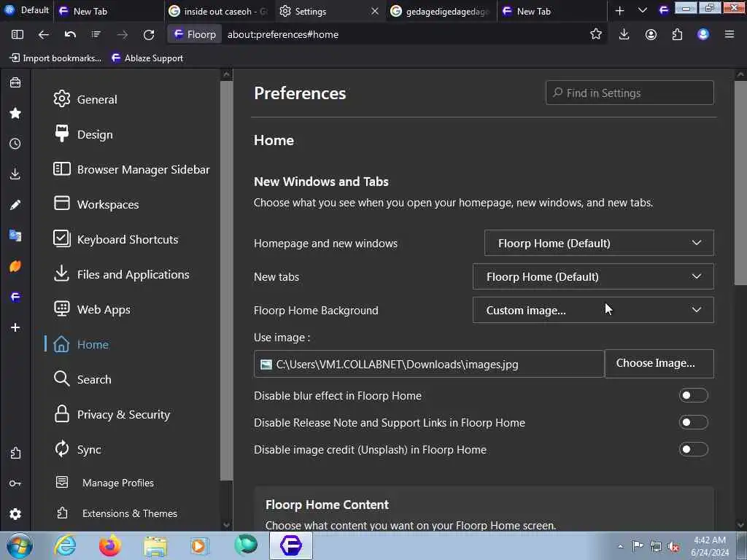Expand Homepage and new windows dropdown
Screen dimensions: 747x560
[599, 243]
